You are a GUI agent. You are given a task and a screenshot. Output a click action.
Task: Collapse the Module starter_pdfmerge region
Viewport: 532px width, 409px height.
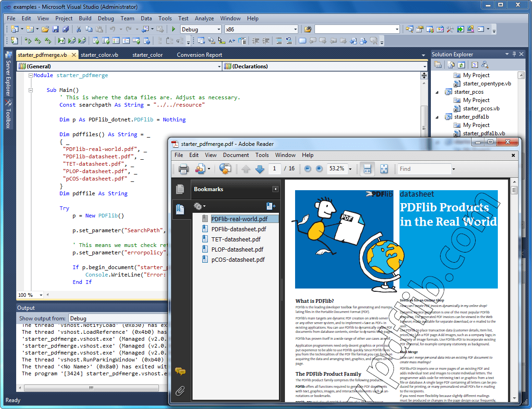[30, 75]
